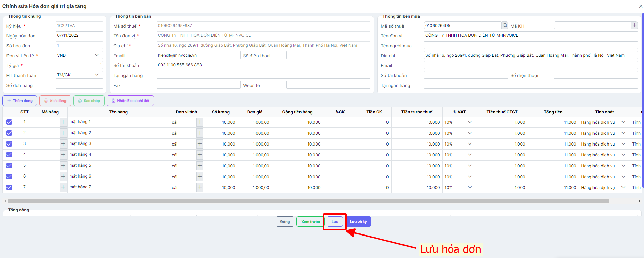Click the Đóng button
Image resolution: width=644 pixels, height=258 pixels.
[285, 222]
